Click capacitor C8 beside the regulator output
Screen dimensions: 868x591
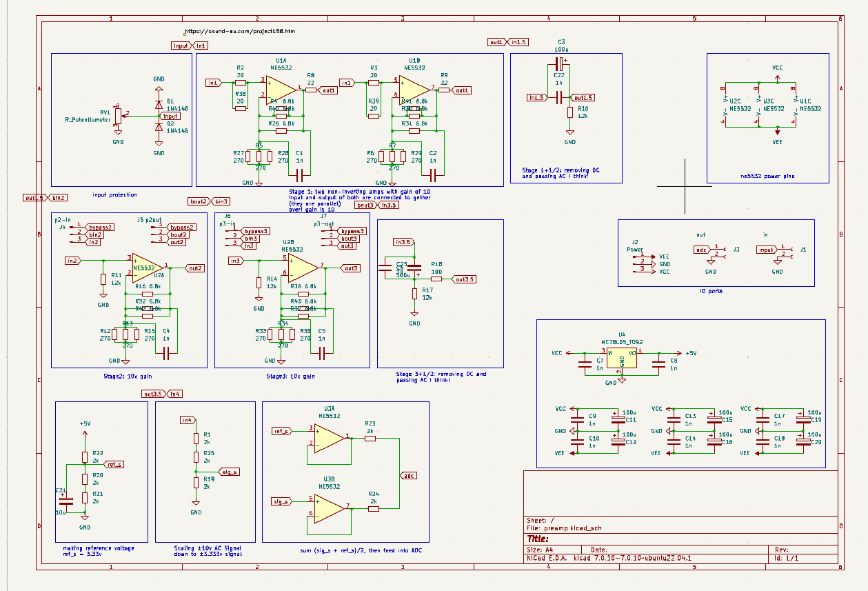(x=659, y=364)
